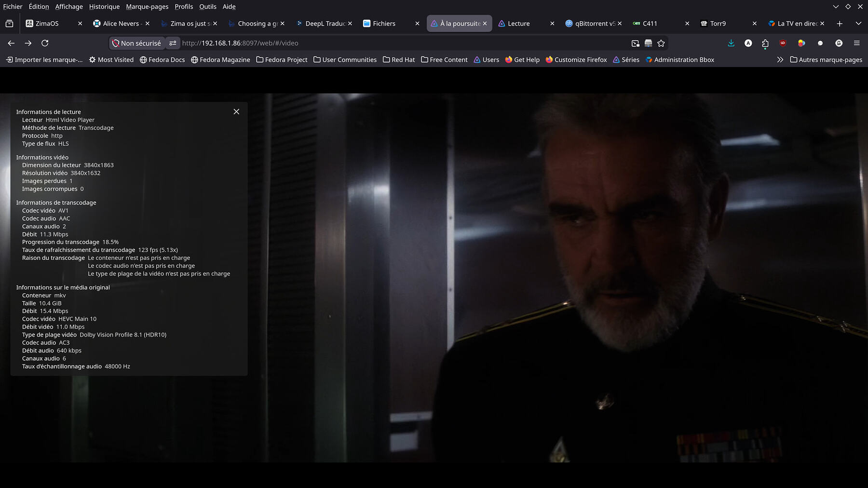Switch to the 'Choosing a gr' tab

(258, 24)
